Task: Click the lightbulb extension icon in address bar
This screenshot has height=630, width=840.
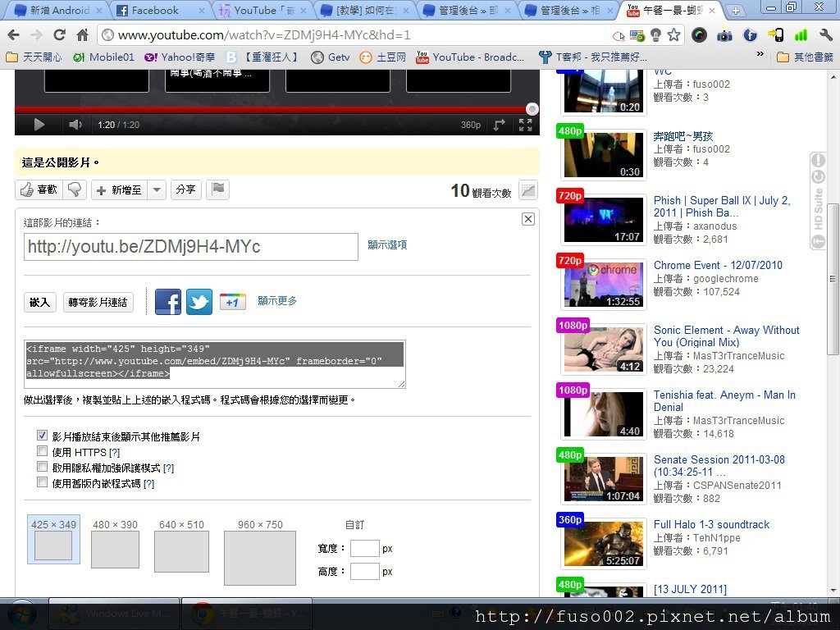Action: point(655,35)
